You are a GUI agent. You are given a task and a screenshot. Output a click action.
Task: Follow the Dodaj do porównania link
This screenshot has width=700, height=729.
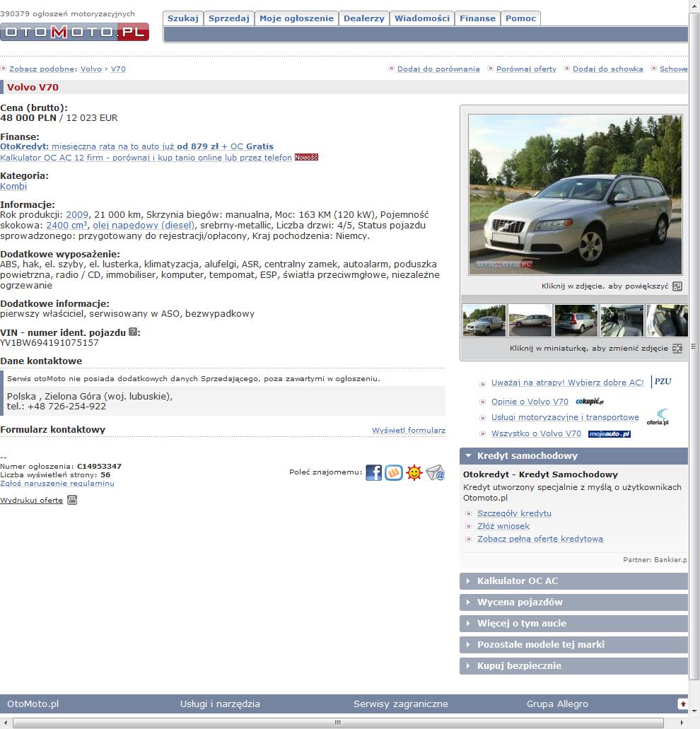pos(438,69)
